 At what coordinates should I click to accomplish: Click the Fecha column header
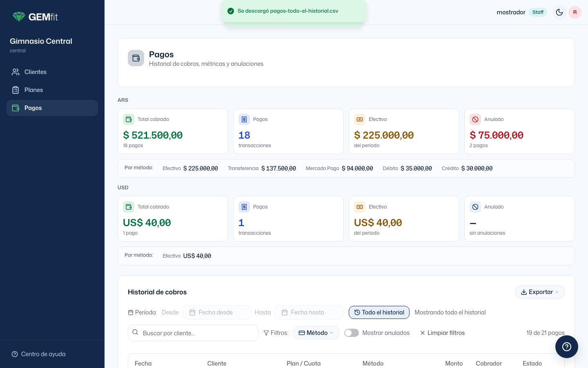tap(143, 364)
